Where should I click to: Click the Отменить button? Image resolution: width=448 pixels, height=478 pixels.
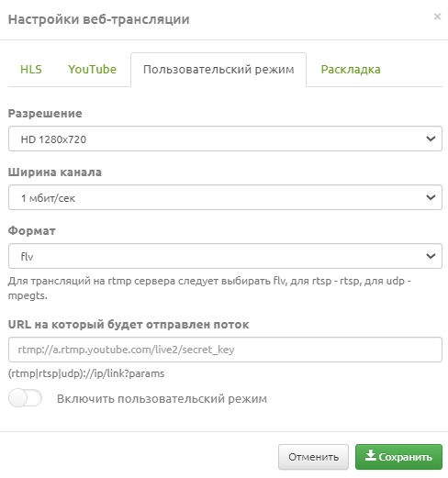point(313,457)
